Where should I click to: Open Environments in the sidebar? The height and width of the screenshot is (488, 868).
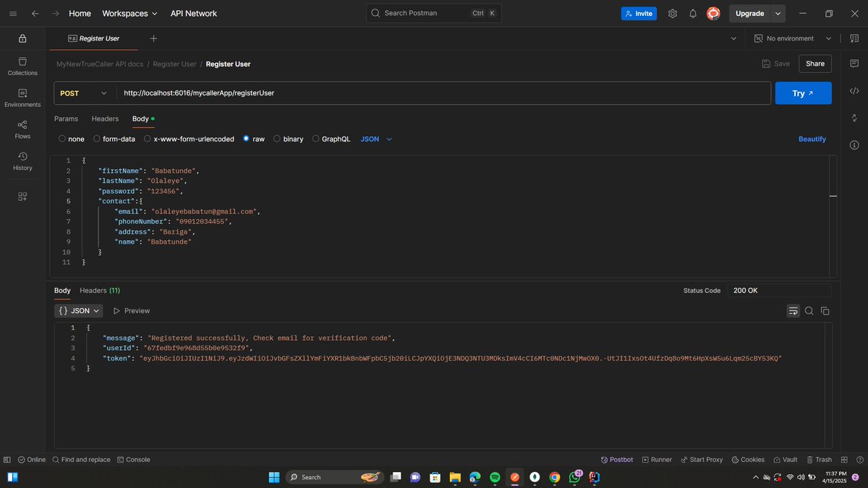click(22, 98)
